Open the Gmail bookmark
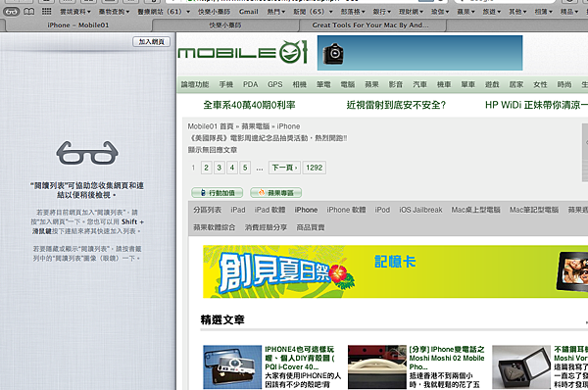Viewport: 588px width, 390px height. click(249, 12)
